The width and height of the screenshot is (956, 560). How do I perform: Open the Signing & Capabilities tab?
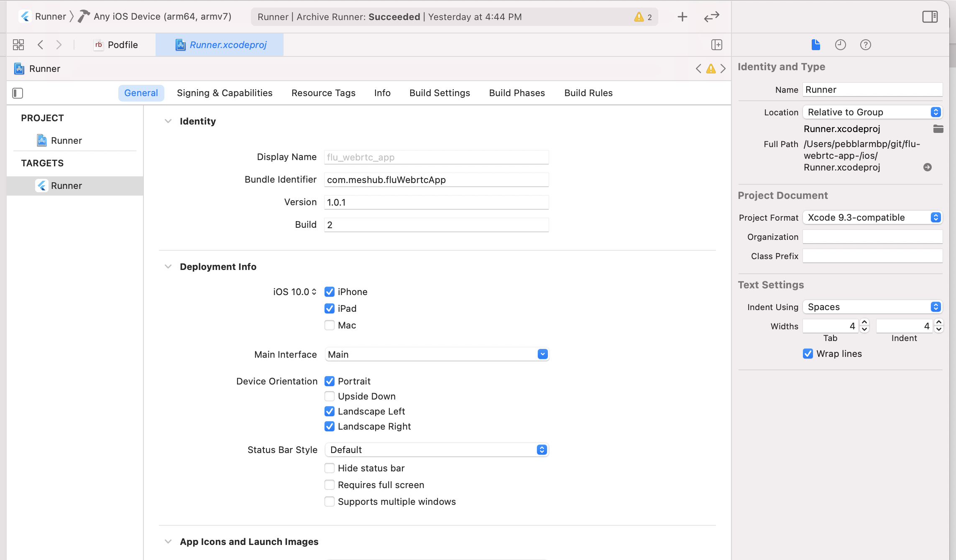225,93
